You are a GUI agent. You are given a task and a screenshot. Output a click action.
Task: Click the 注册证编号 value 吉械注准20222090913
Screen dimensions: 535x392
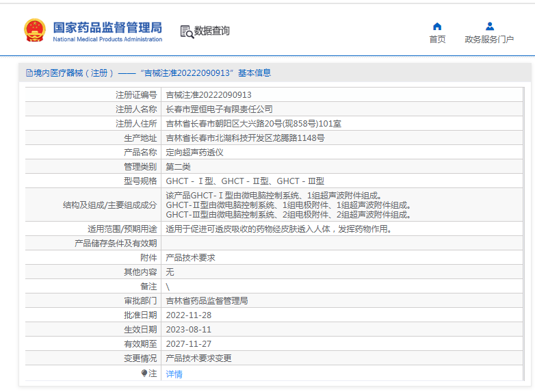point(209,95)
